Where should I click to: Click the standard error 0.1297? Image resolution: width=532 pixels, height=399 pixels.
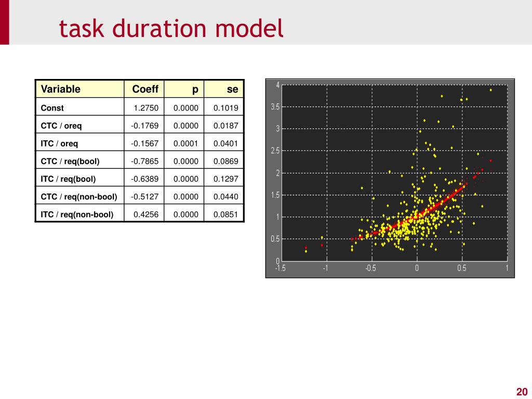(x=225, y=179)
